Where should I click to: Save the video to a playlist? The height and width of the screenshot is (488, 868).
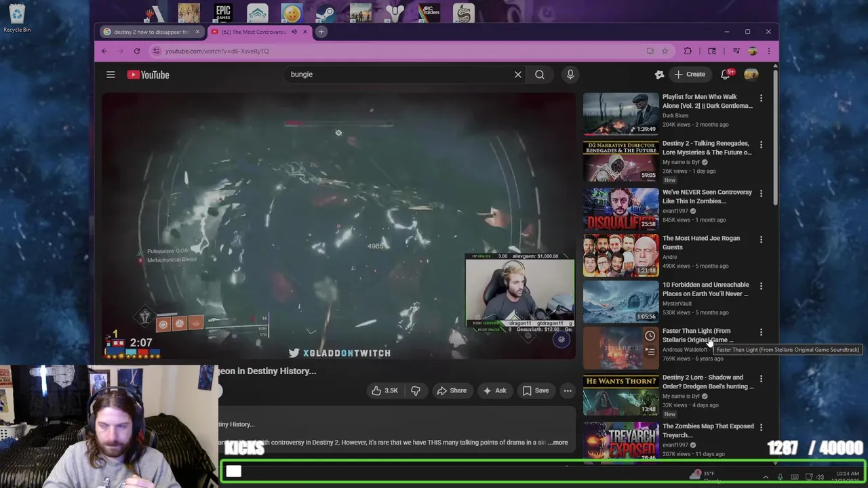(x=536, y=390)
